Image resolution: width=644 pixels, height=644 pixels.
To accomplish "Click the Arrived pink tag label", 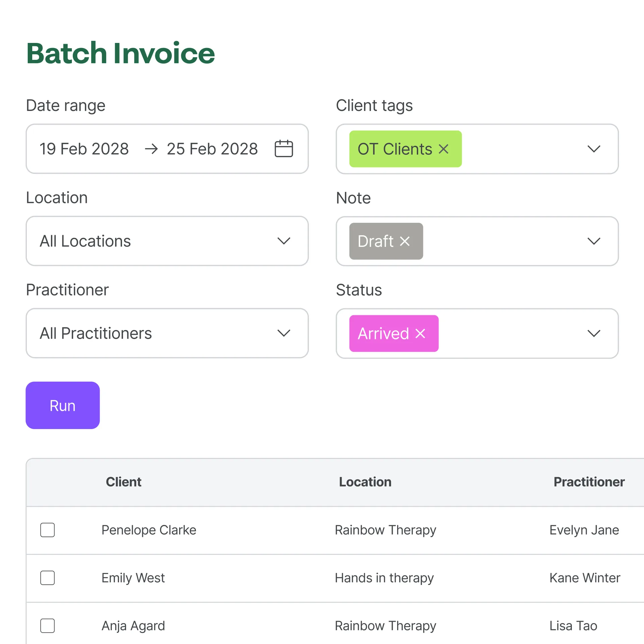I will coord(383,333).
